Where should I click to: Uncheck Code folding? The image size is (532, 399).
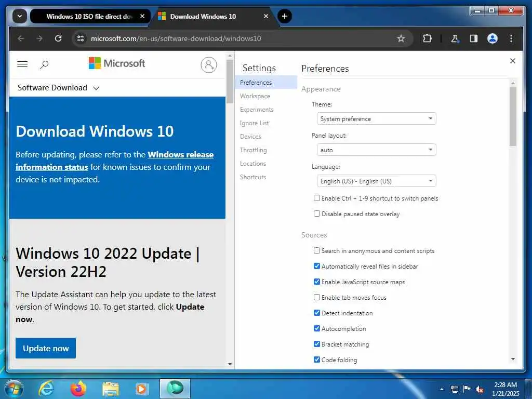pos(316,360)
